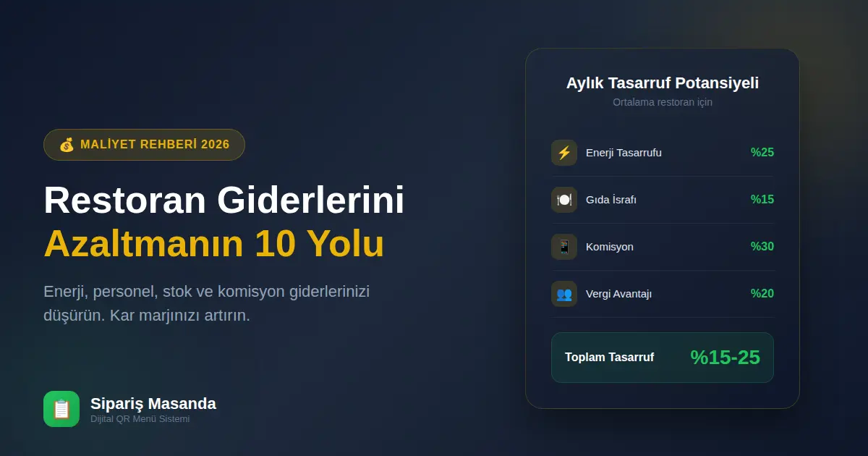Click the Ortalama restoran için subtitle
Screen dimensions: 868x456
(x=663, y=102)
